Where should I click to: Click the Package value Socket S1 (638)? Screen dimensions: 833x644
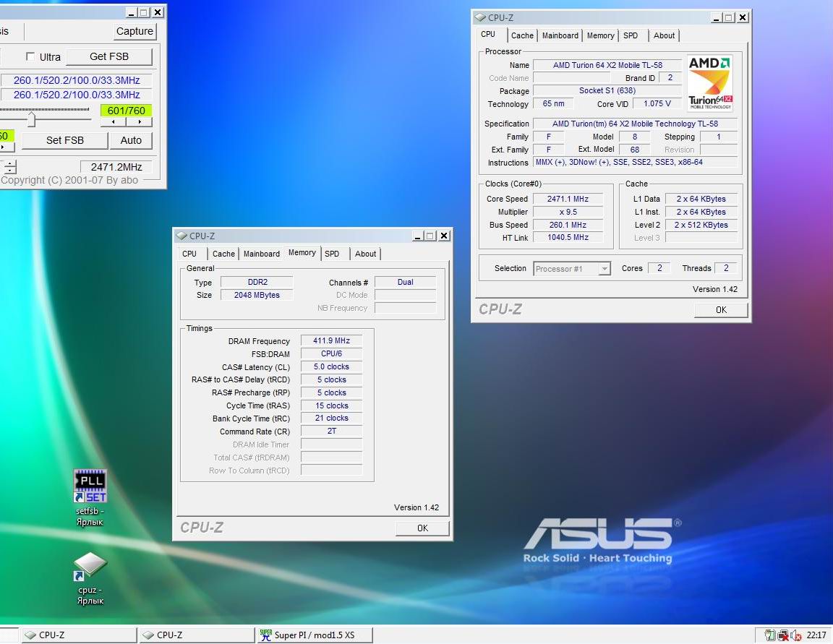(607, 91)
